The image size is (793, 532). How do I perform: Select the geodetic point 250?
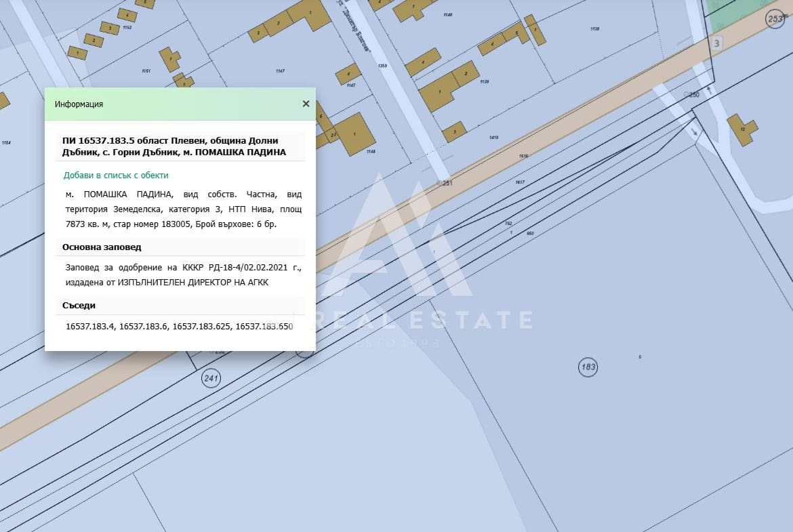click(x=691, y=95)
